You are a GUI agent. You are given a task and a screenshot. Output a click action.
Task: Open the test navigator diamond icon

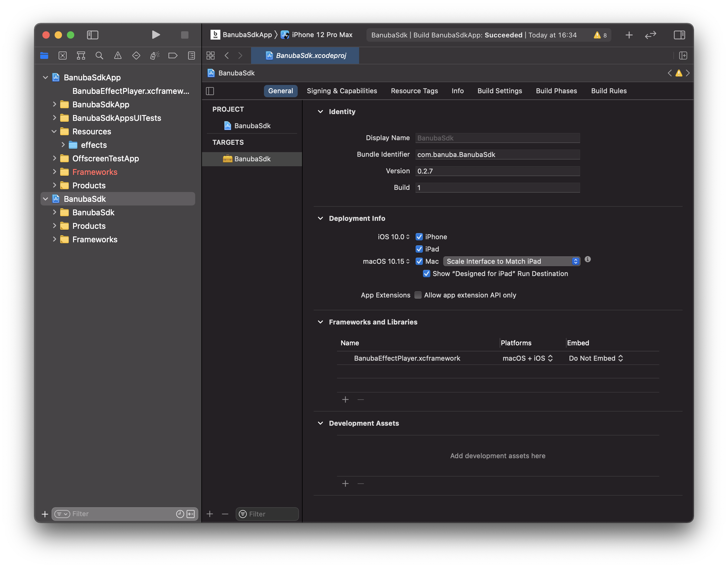point(136,56)
